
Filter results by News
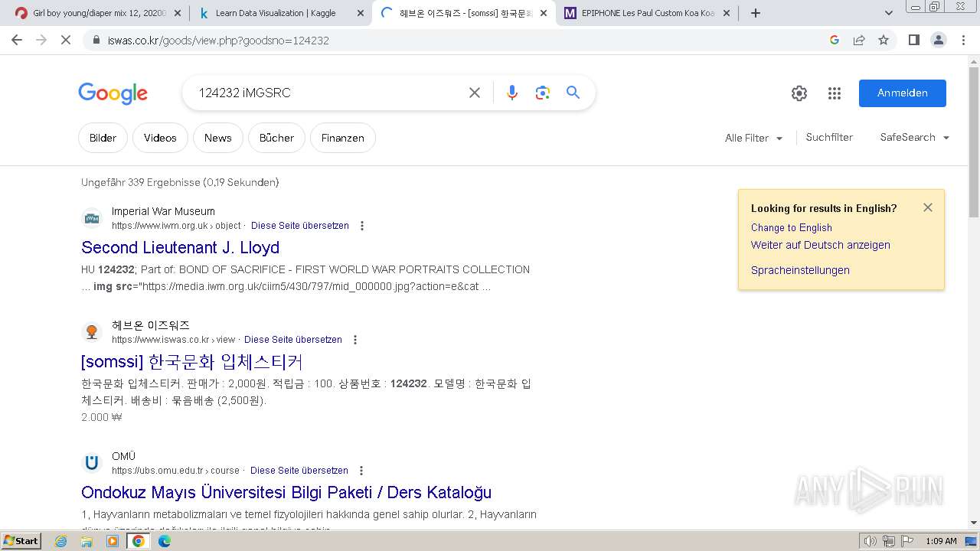coord(217,138)
